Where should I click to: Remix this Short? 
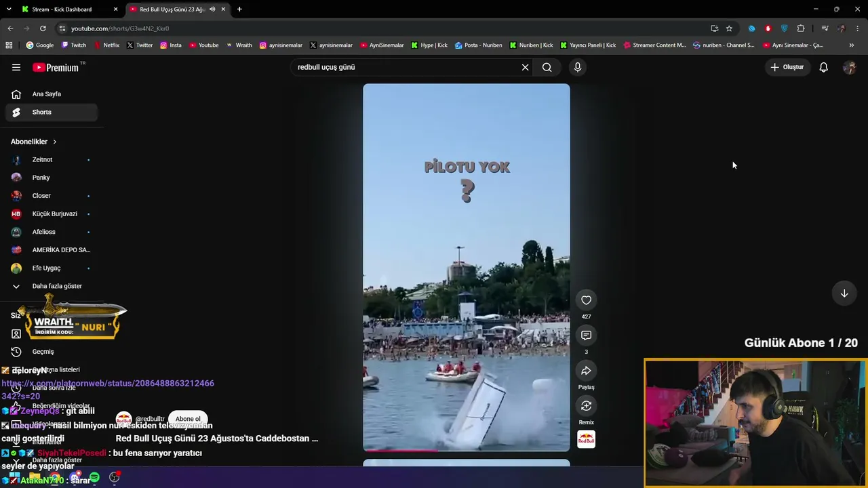(x=587, y=406)
